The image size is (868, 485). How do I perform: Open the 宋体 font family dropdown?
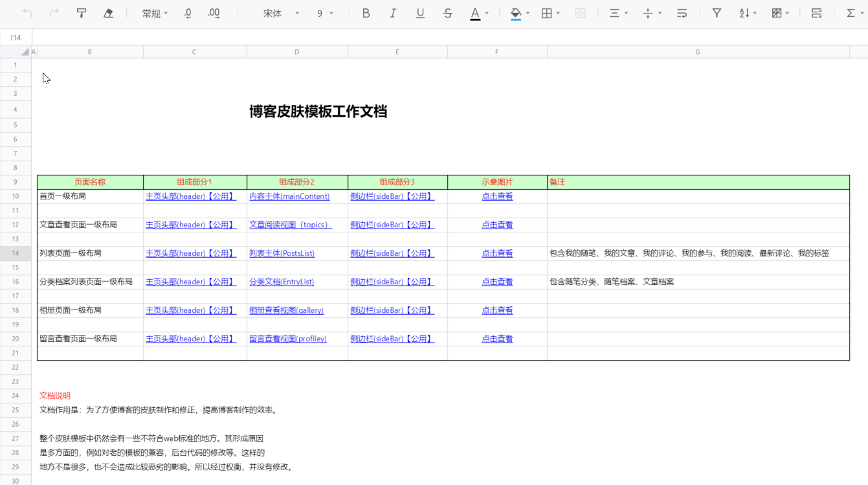click(x=282, y=13)
